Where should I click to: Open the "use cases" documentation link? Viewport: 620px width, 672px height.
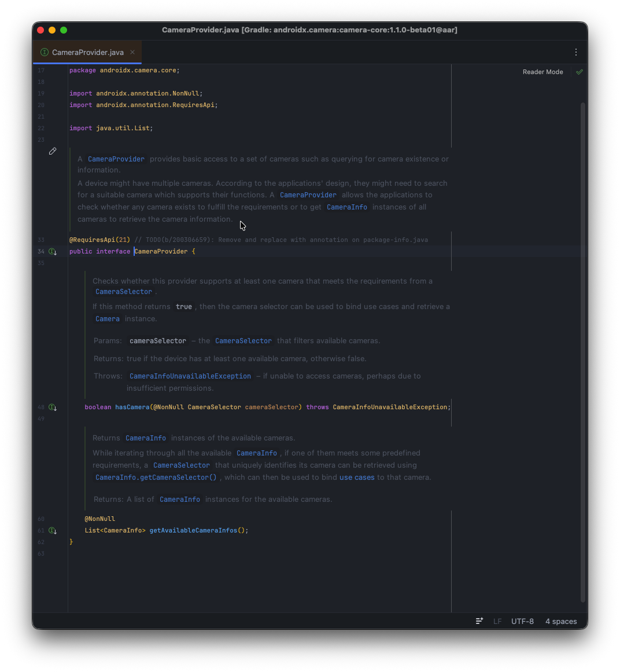click(x=357, y=478)
